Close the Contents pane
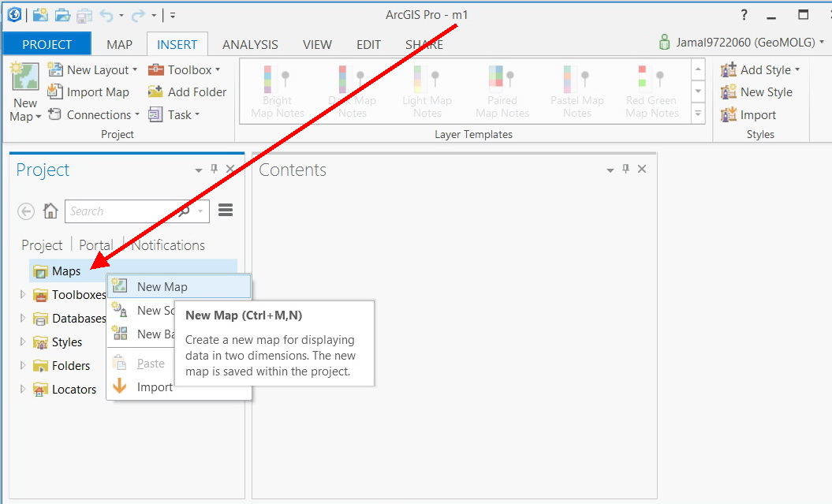 point(642,169)
